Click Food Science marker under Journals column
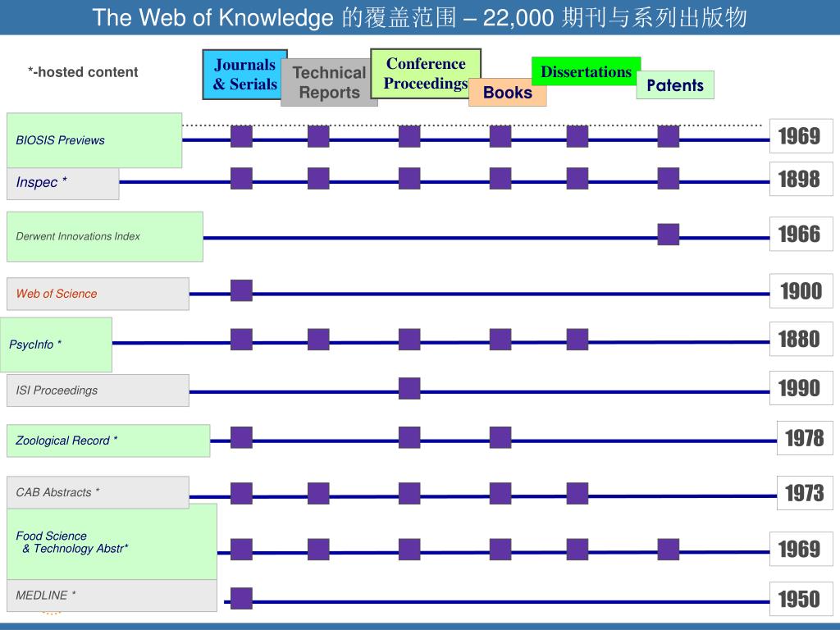Viewport: 840px width, 630px height. [x=242, y=550]
